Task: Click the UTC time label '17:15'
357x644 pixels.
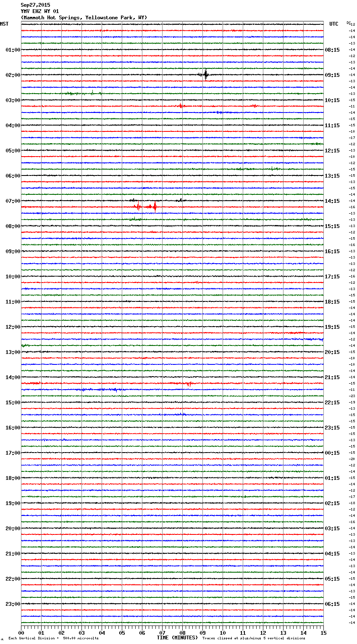Action: click(332, 277)
